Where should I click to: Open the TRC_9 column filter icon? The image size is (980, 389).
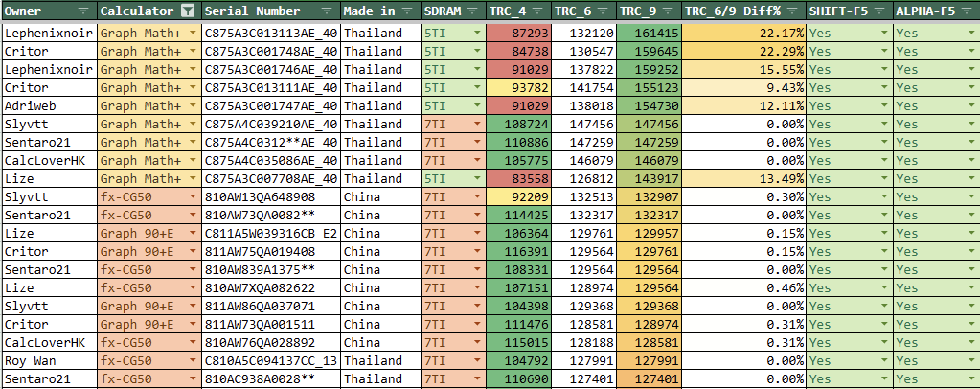[x=667, y=11]
